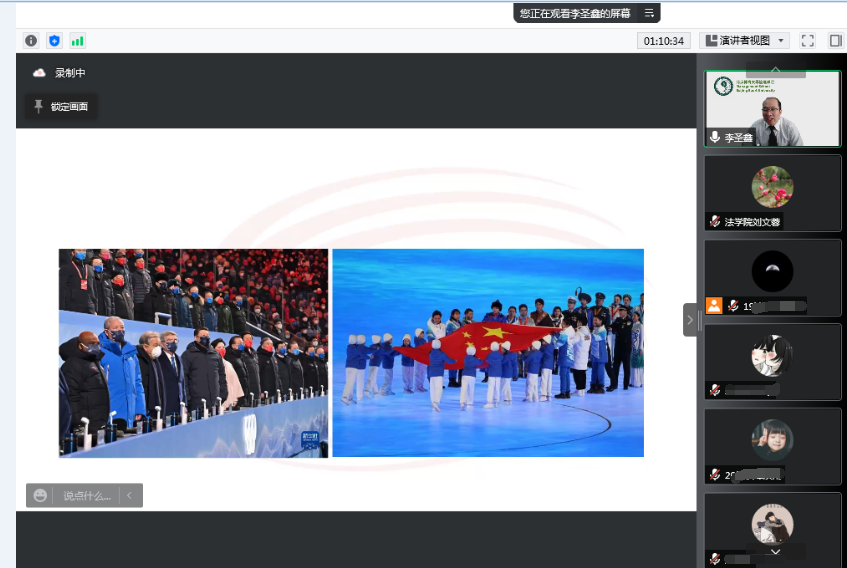
Task: Open the 演讲者视图 view dropdown
Action: pos(745,41)
